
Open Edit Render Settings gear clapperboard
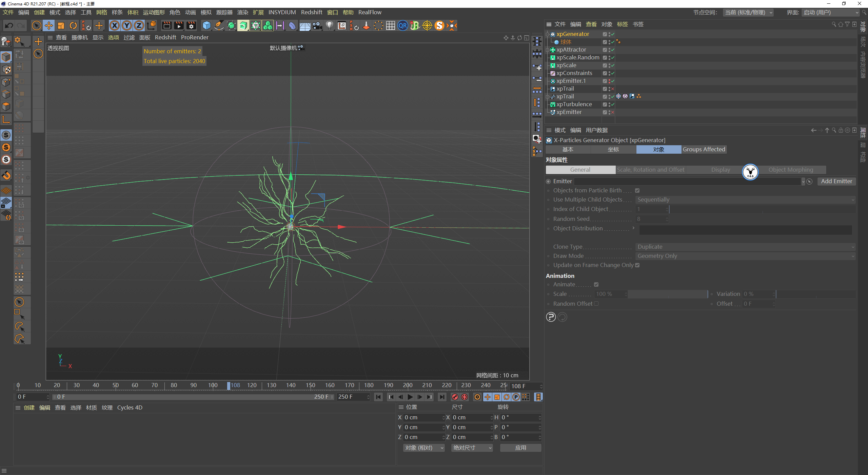[191, 25]
